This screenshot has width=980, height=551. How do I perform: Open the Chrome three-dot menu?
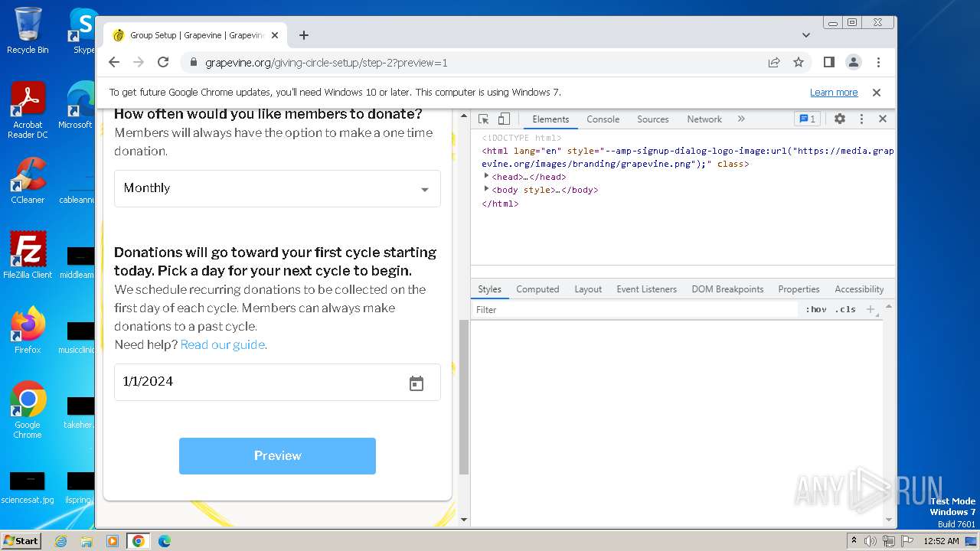coord(878,62)
